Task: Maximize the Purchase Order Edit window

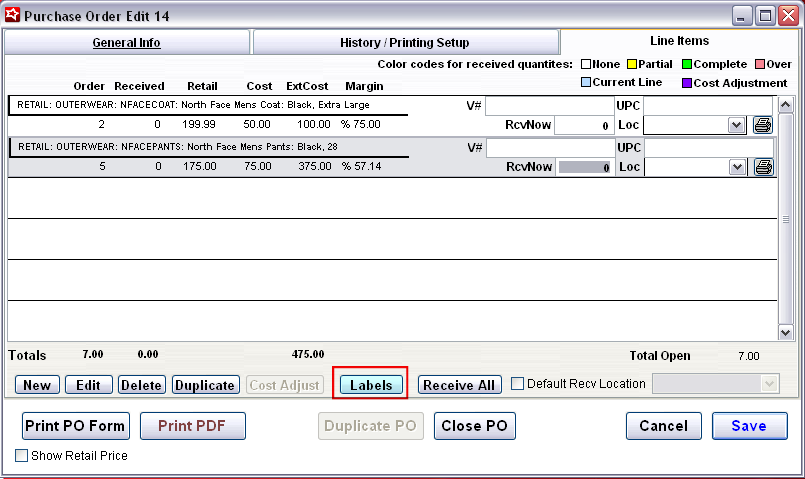Action: [765, 16]
